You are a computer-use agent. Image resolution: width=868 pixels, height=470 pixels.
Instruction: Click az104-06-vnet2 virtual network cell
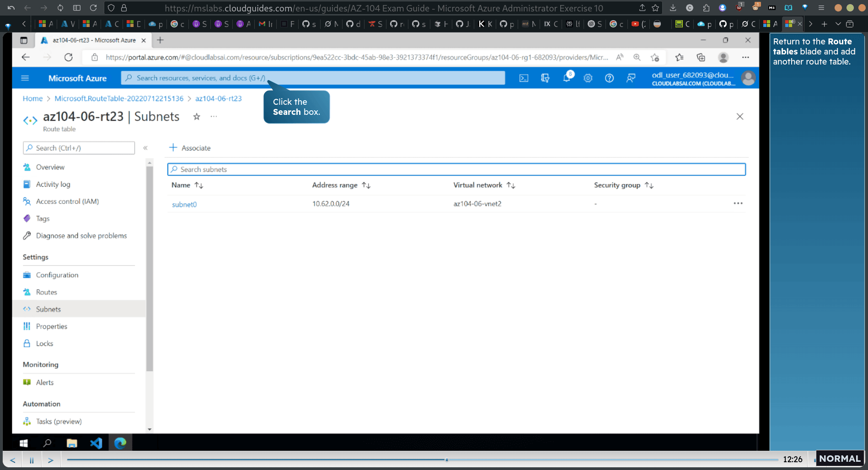[x=477, y=204]
